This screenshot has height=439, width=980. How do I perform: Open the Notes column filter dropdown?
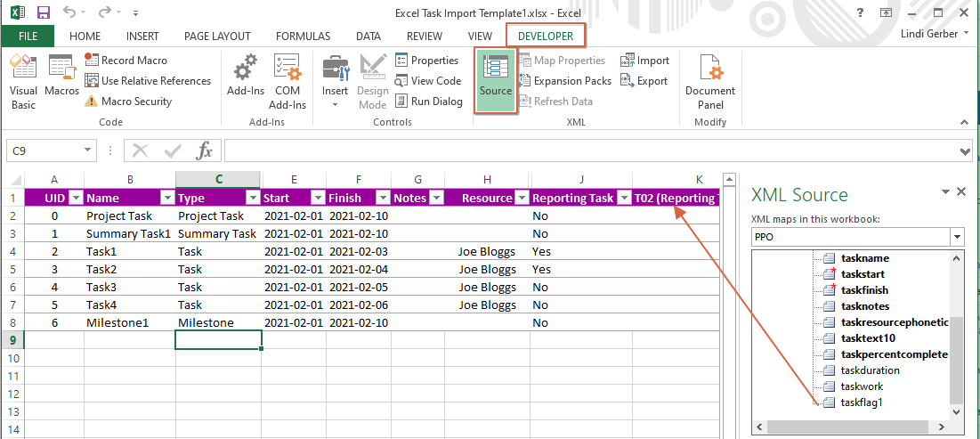click(435, 198)
